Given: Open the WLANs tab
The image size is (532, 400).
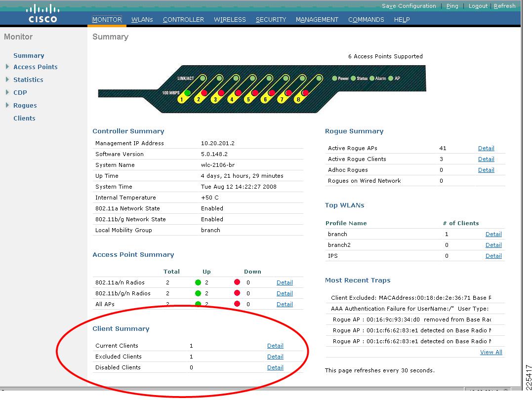Looking at the screenshot, I should pos(142,19).
